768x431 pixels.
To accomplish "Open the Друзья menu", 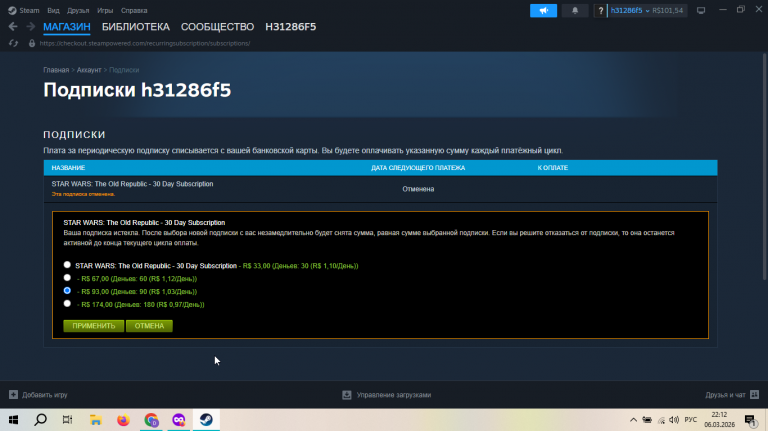I will (x=78, y=10).
